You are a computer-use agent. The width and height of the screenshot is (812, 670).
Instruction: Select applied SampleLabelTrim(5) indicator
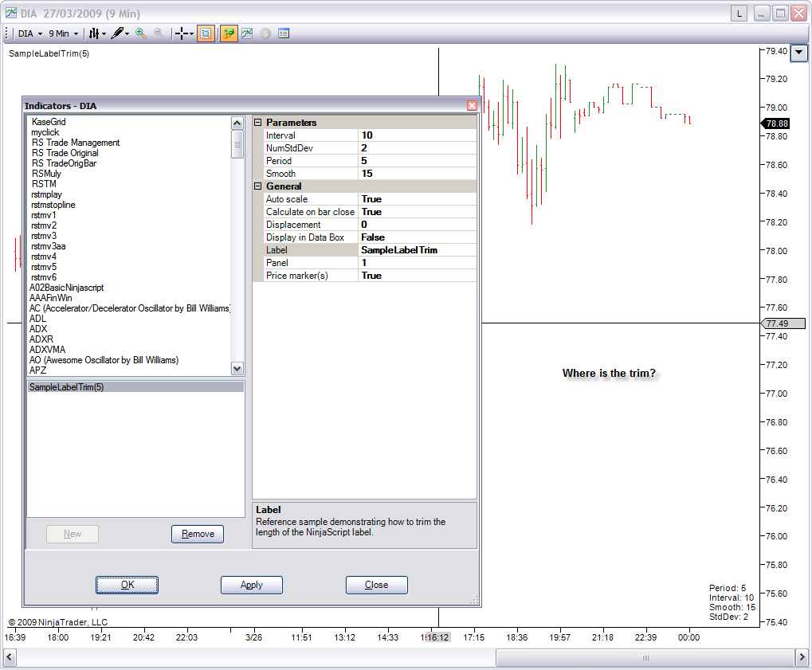135,386
